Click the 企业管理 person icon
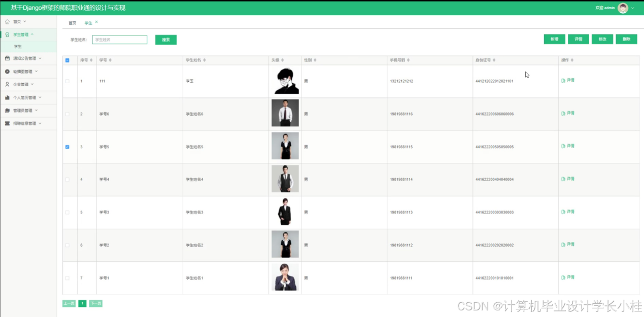The width and height of the screenshot is (644, 317). (x=7, y=84)
